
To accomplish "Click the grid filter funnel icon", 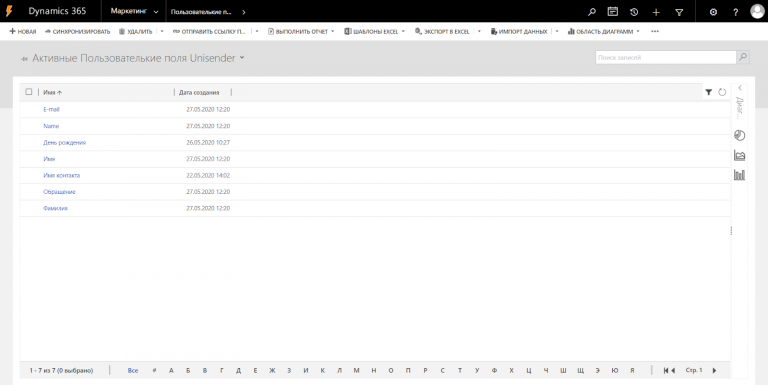I will pos(708,92).
